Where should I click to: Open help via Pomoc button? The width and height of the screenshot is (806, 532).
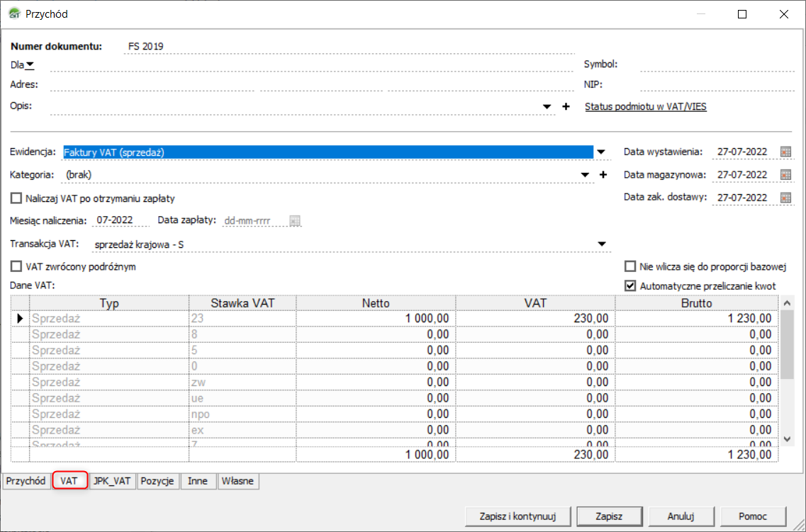[753, 516]
